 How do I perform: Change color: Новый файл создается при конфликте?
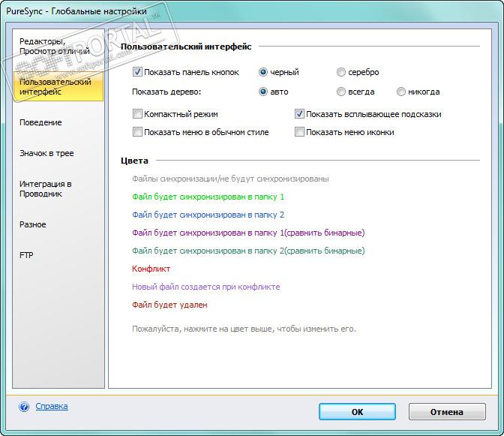click(205, 287)
